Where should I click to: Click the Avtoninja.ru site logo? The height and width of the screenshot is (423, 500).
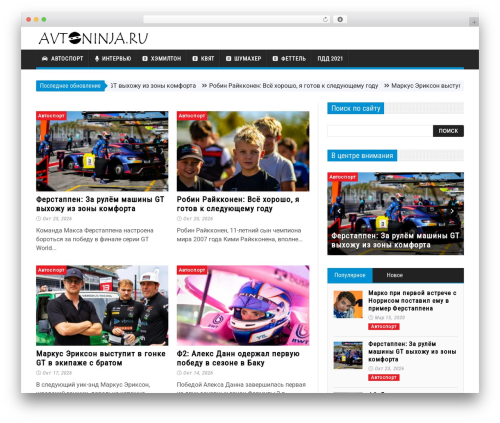(x=93, y=38)
